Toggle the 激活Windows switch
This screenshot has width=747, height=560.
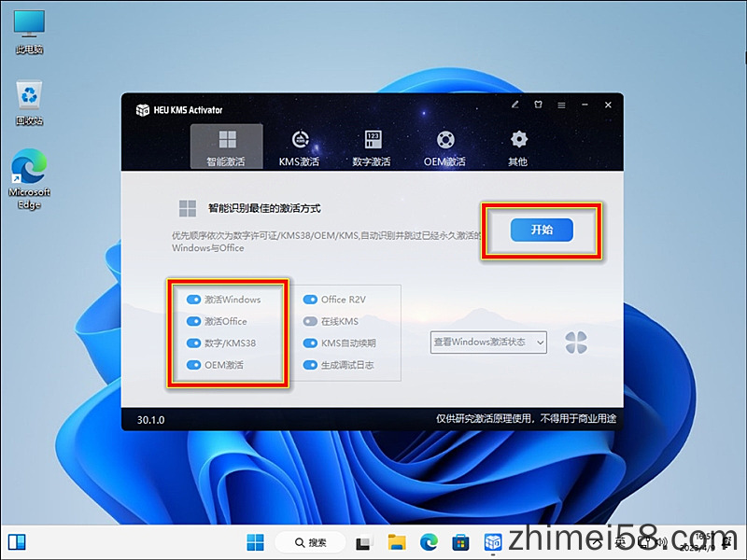[x=193, y=300]
